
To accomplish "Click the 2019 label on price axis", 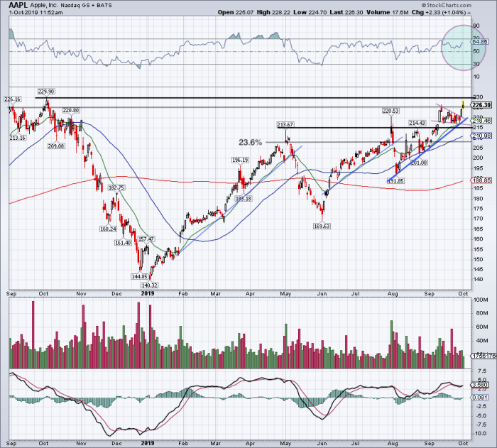I will (x=148, y=293).
